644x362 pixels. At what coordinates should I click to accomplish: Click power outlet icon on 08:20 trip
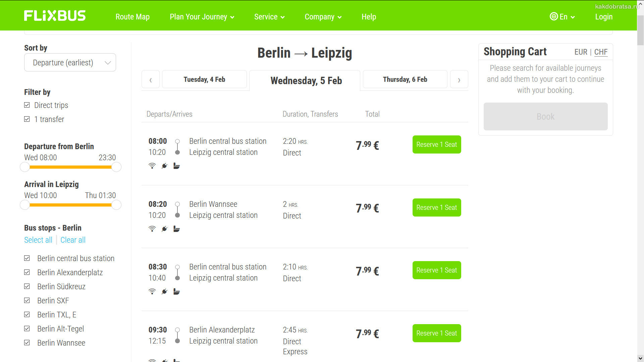[x=164, y=229]
